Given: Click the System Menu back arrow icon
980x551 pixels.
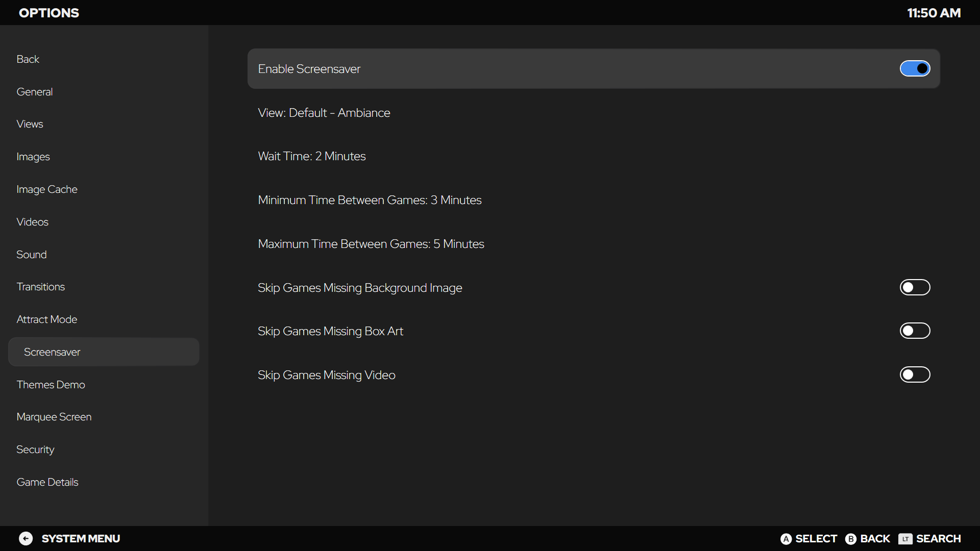Looking at the screenshot, I should (26, 539).
